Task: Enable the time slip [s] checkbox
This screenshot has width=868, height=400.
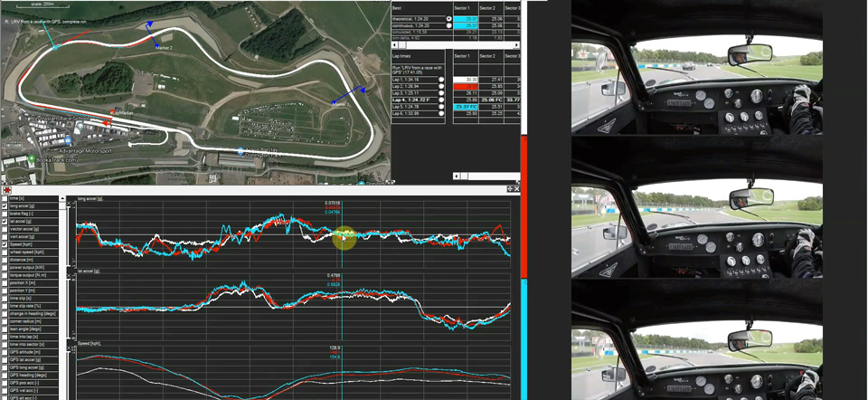Action: (x=5, y=298)
